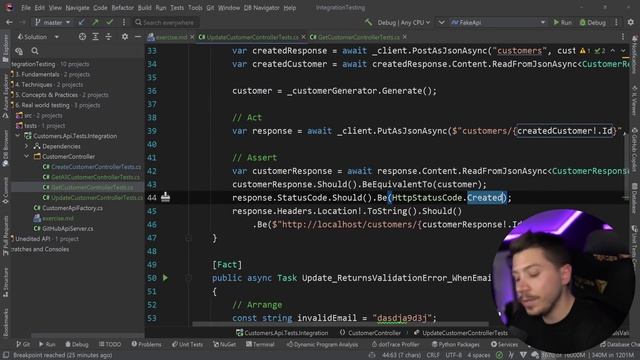Image resolution: width=640 pixels, height=360 pixels.
Task: Open the Explorer panel options gear
Action: [124, 37]
